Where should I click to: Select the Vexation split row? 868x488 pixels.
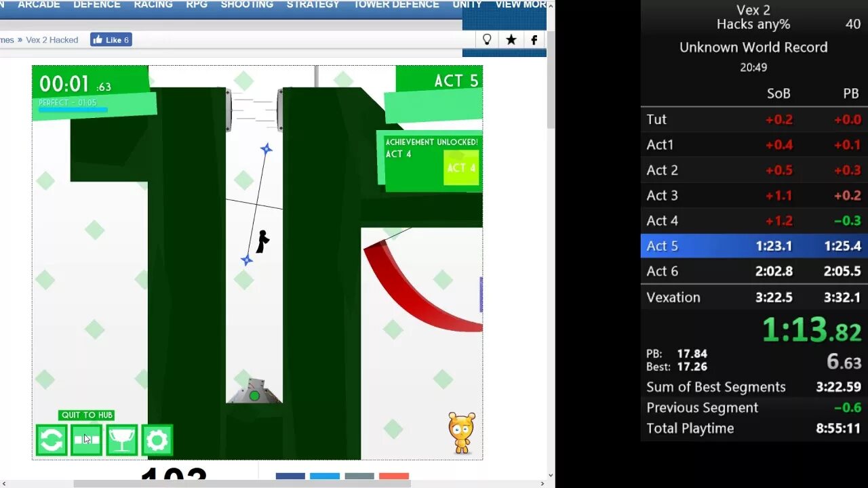pos(754,297)
